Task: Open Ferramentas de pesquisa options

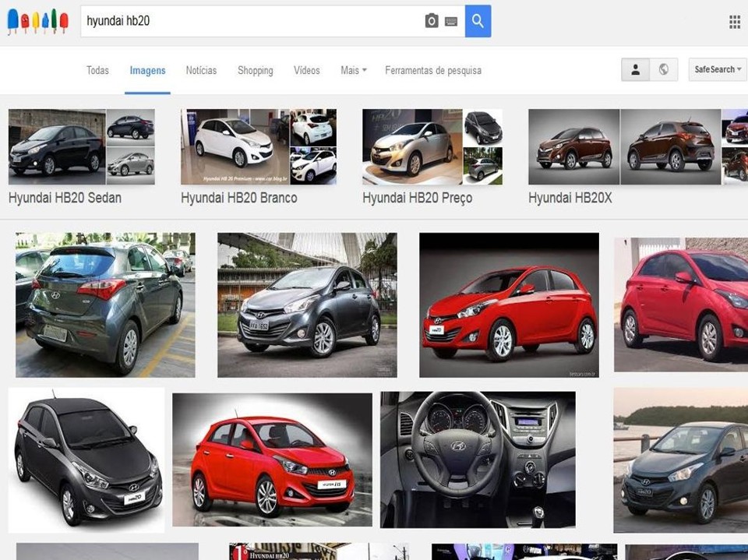Action: pos(433,71)
